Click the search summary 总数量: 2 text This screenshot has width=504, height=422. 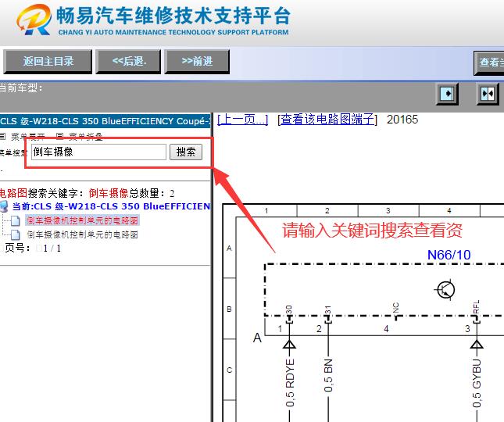pyautogui.click(x=152, y=193)
